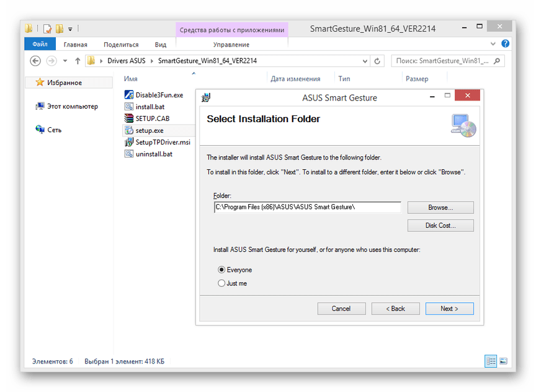536x392 pixels.
Task: Switch to details view layout icon
Action: [491, 361]
